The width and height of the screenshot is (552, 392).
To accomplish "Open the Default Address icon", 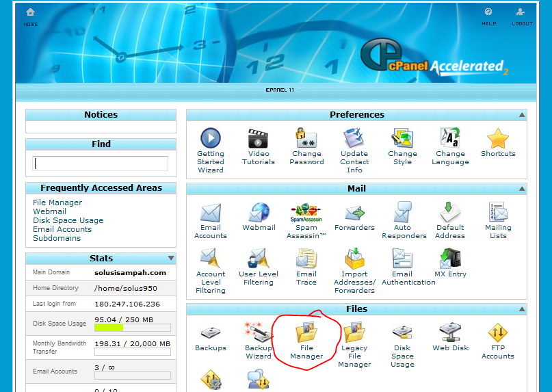I will (x=450, y=212).
